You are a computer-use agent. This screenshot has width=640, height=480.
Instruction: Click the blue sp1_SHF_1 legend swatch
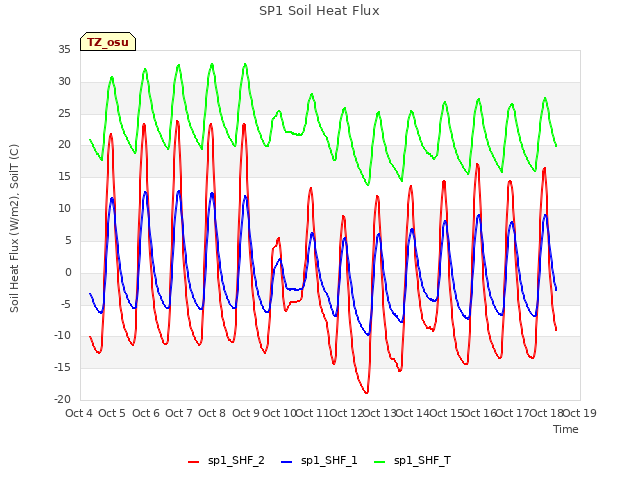pos(287,462)
